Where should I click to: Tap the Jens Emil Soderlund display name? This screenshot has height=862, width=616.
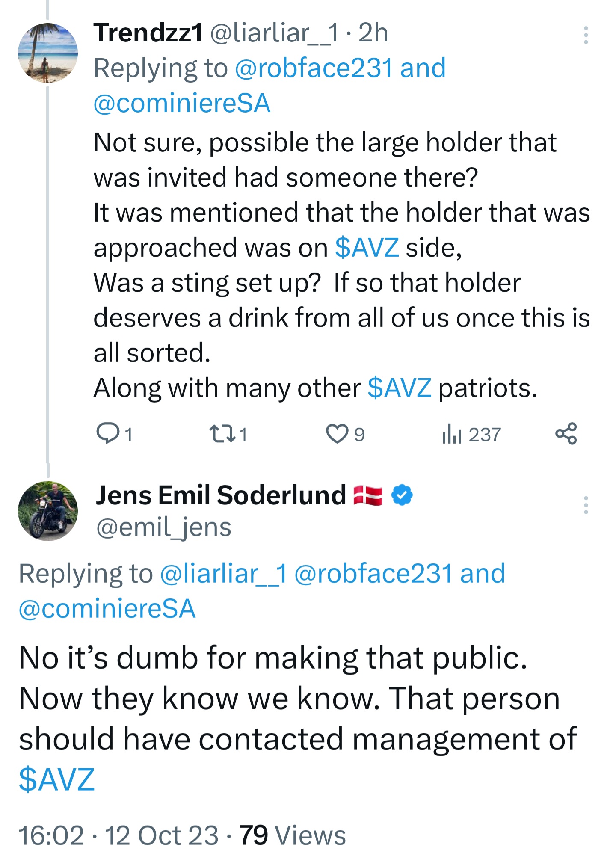pyautogui.click(x=221, y=495)
